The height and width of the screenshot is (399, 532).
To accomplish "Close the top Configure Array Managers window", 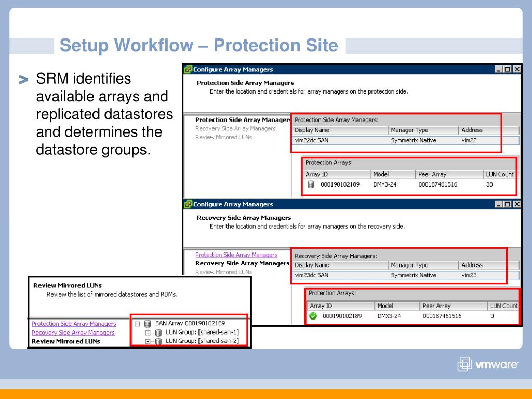I will tap(517, 69).
